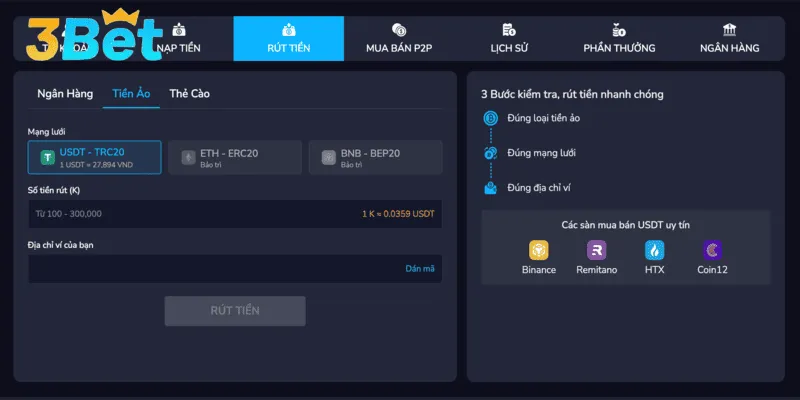Click the Các sàn mua bán USDT uy tín heading
The height and width of the screenshot is (400, 800).
pos(626,225)
